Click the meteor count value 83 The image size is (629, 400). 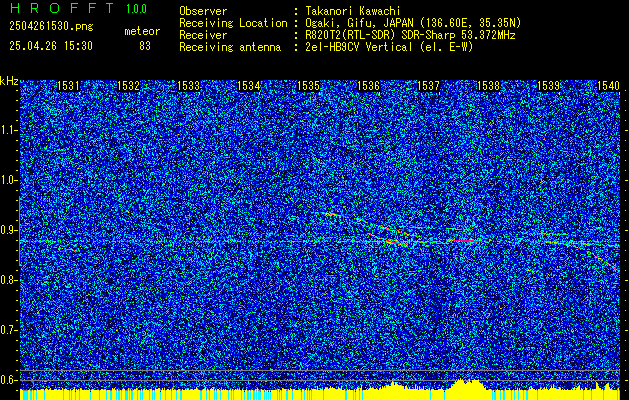[x=145, y=46]
